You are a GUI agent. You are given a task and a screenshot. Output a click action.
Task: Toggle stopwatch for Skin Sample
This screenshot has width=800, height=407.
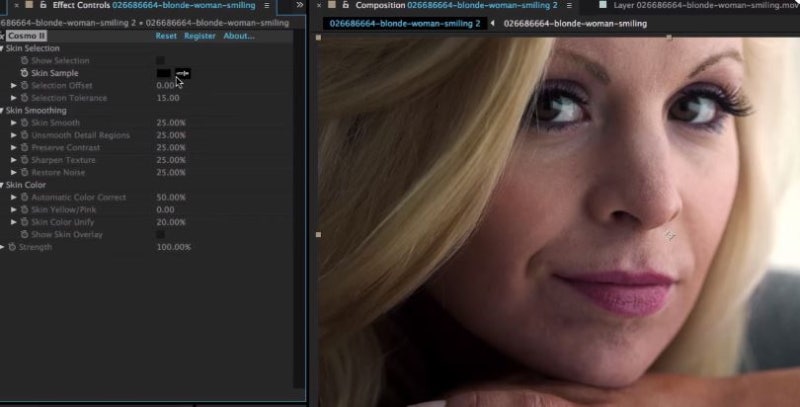(x=24, y=73)
